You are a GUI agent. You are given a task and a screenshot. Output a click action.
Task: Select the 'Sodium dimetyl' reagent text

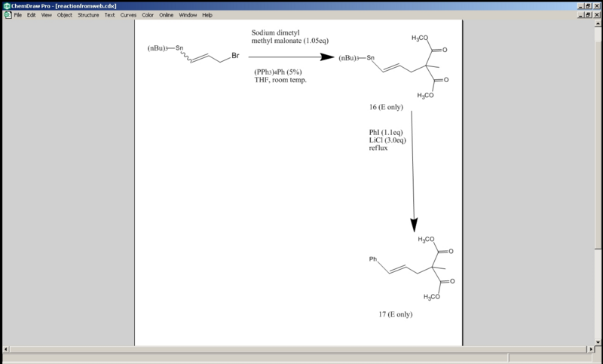coord(275,32)
